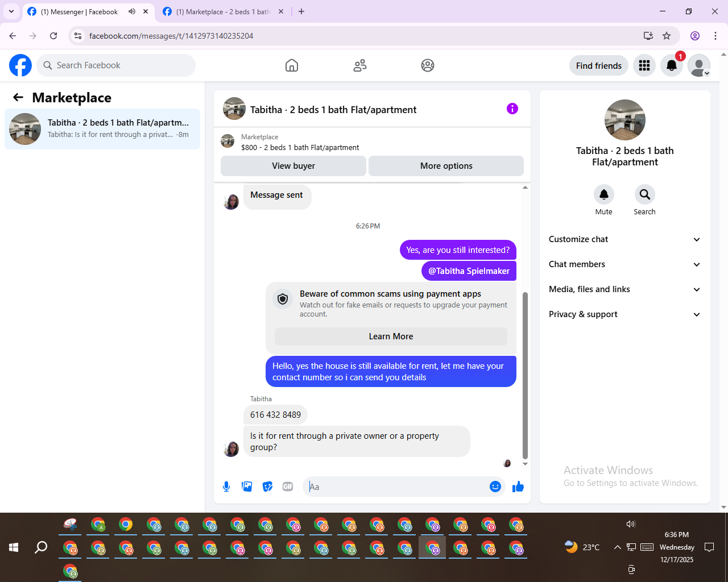Click the Find friends button
728x582 pixels.
coord(599,65)
